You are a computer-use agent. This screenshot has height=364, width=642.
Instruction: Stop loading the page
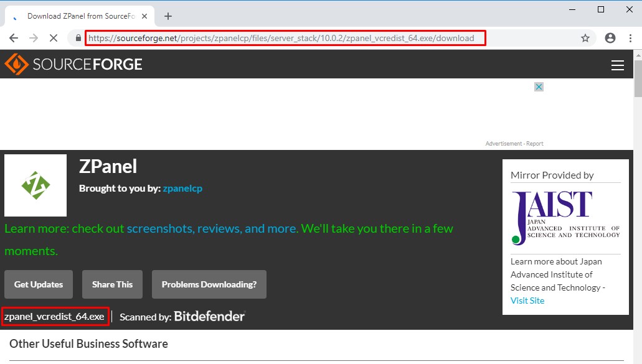point(53,38)
